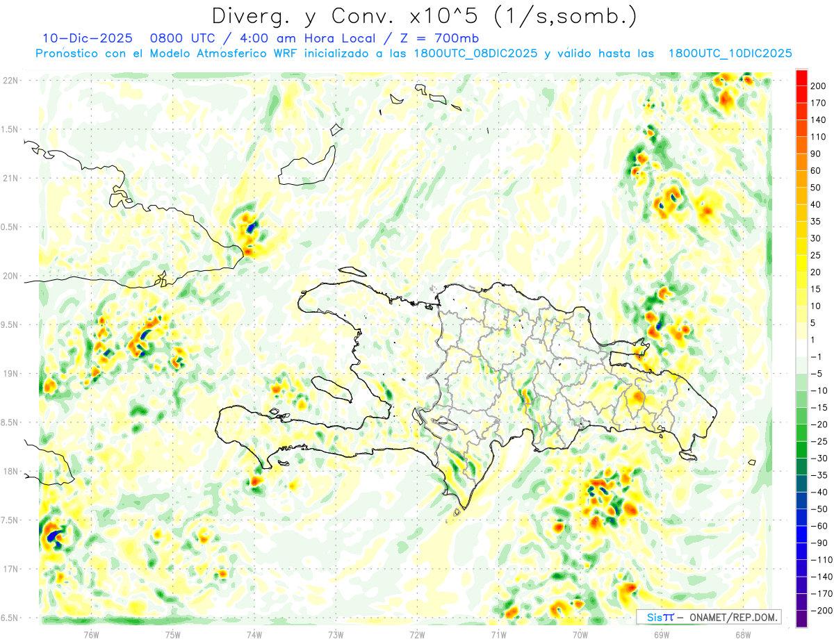Viewport: 834px width, 644px height.
Task: Click the latitude label '7.5N'
Action: click(x=9, y=520)
